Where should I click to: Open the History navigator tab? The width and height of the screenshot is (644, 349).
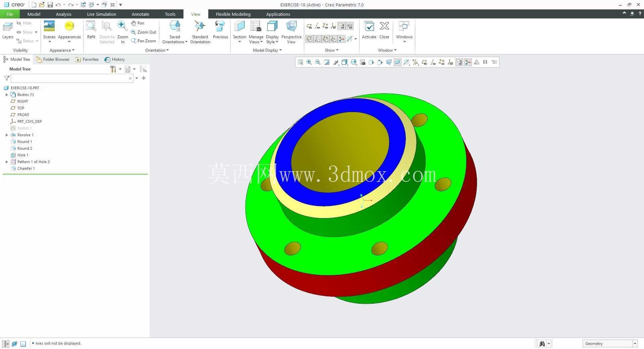click(115, 59)
